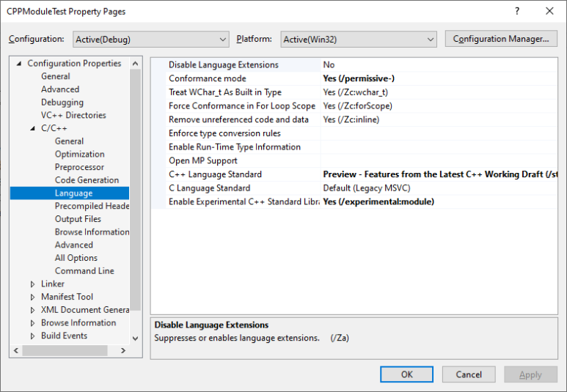This screenshot has width=567, height=392.
Task: Select the Preprocessor page
Action: (79, 167)
